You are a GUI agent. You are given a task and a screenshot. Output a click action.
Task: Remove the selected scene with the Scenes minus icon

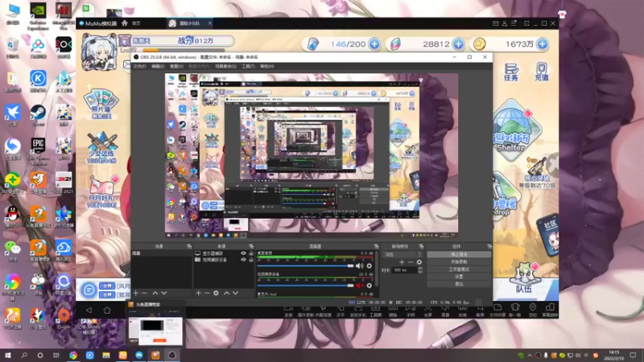pyautogui.click(x=145, y=293)
